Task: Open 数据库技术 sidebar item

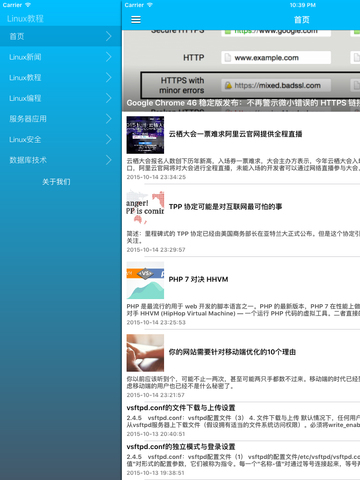Action: (61, 160)
